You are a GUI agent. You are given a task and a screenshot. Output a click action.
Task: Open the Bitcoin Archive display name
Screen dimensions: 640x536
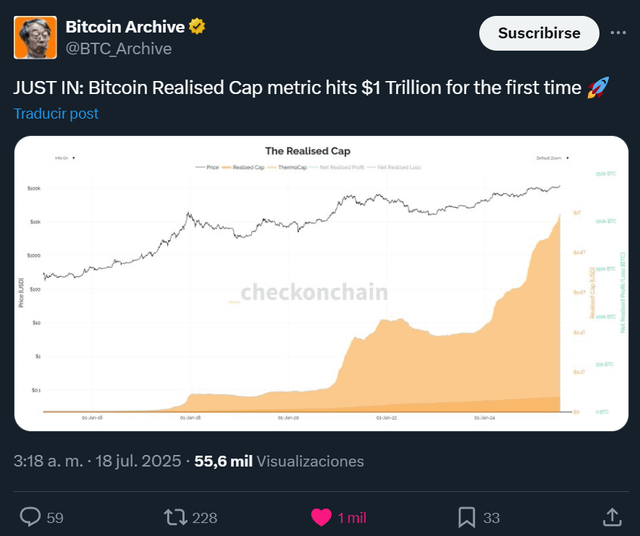125,27
